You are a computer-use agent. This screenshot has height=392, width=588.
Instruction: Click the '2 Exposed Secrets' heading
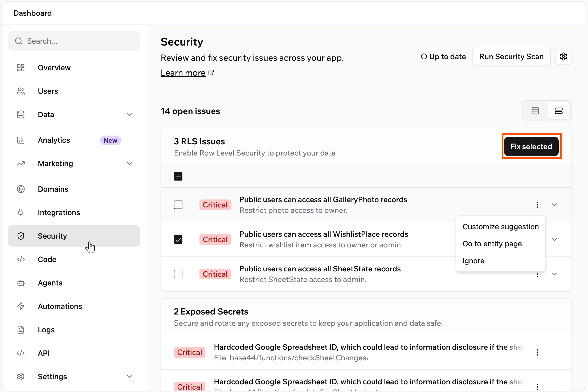pyautogui.click(x=211, y=312)
